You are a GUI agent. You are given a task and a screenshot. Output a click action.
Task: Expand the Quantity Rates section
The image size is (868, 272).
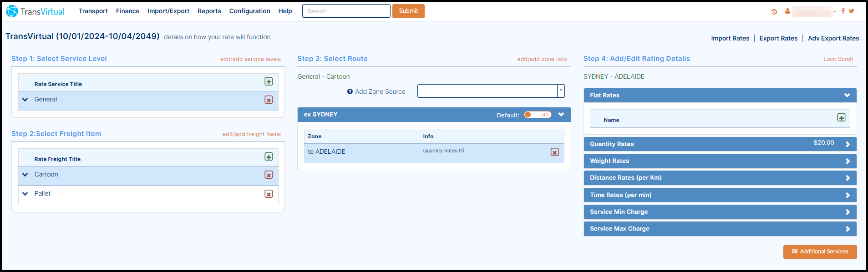pos(848,144)
